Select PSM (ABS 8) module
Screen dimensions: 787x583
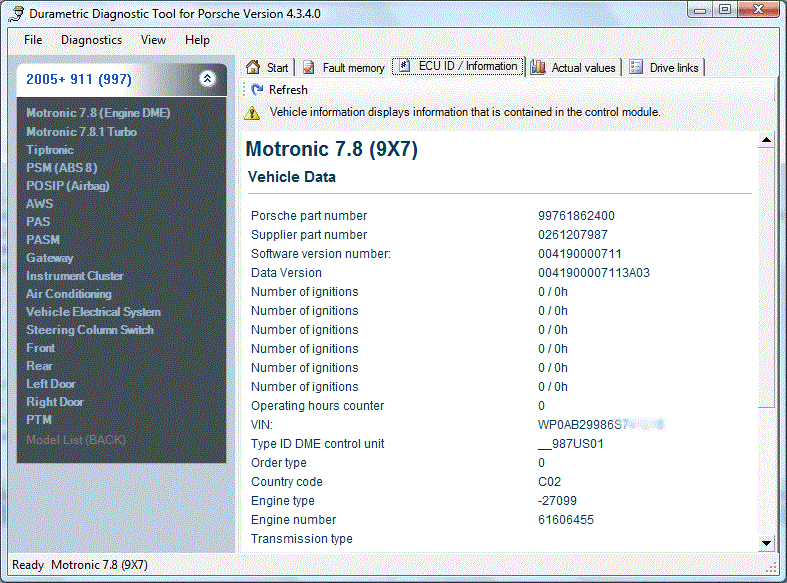[61, 168]
